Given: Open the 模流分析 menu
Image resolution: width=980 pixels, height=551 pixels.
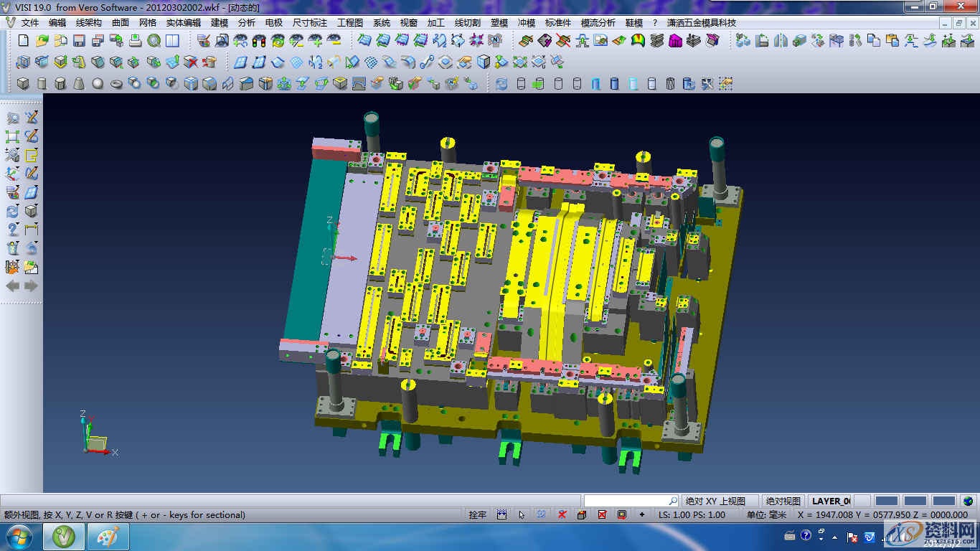Looking at the screenshot, I should (x=598, y=23).
